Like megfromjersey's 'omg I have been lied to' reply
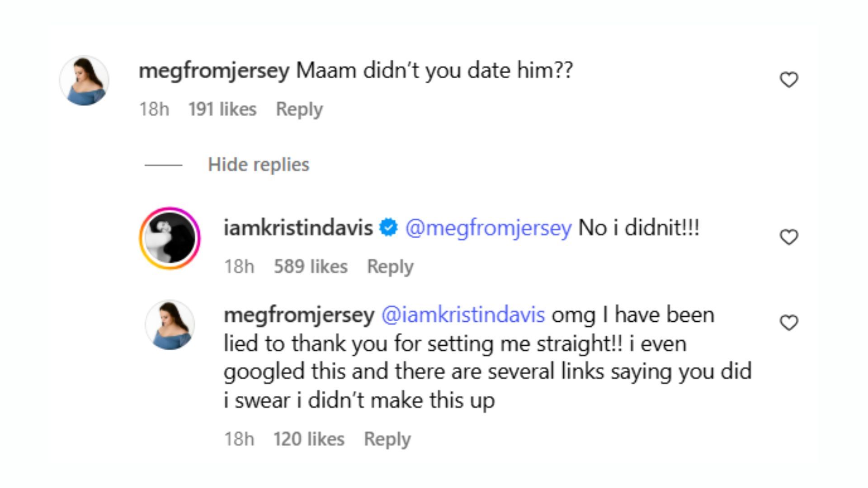The width and height of the screenshot is (868, 488). pyautogui.click(x=789, y=323)
